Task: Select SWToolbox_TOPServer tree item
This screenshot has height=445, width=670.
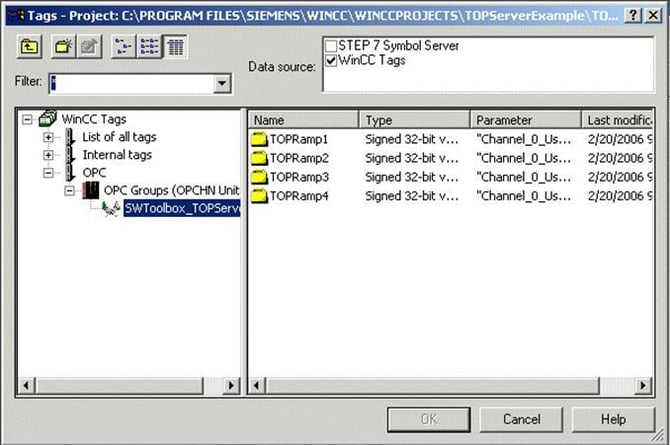Action: tap(181, 210)
